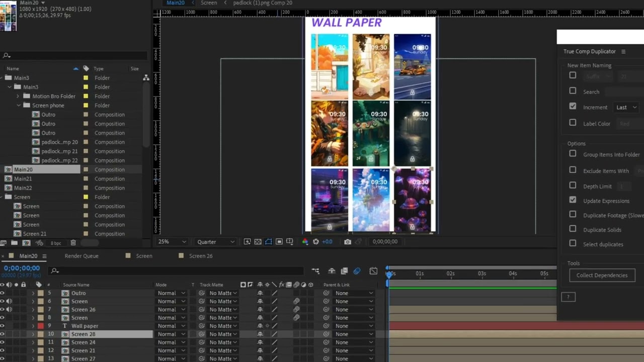
Task: Open the Quarter resolution dropdown
Action: pos(215,242)
